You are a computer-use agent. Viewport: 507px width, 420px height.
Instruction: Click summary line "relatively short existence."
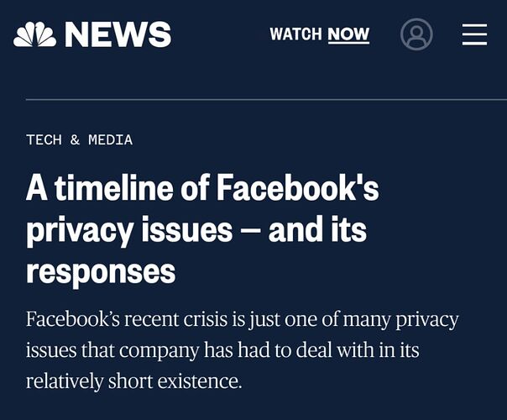pos(133,380)
